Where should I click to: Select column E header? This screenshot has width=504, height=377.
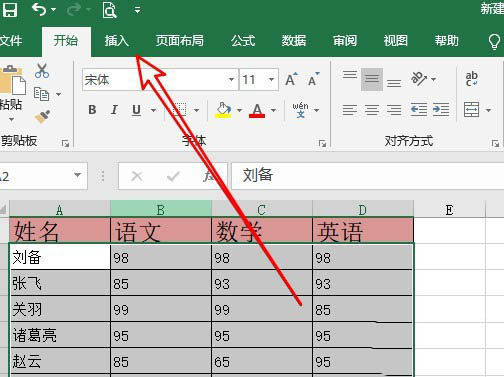point(449,209)
